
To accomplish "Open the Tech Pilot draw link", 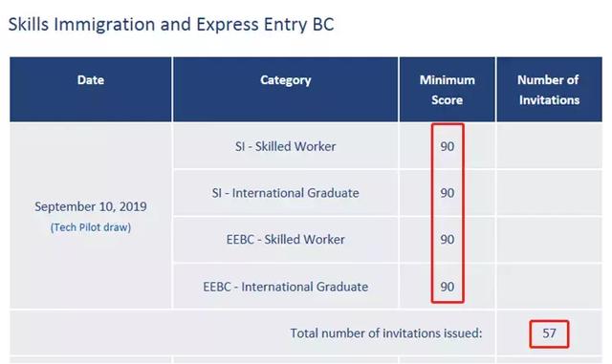I will [x=91, y=227].
